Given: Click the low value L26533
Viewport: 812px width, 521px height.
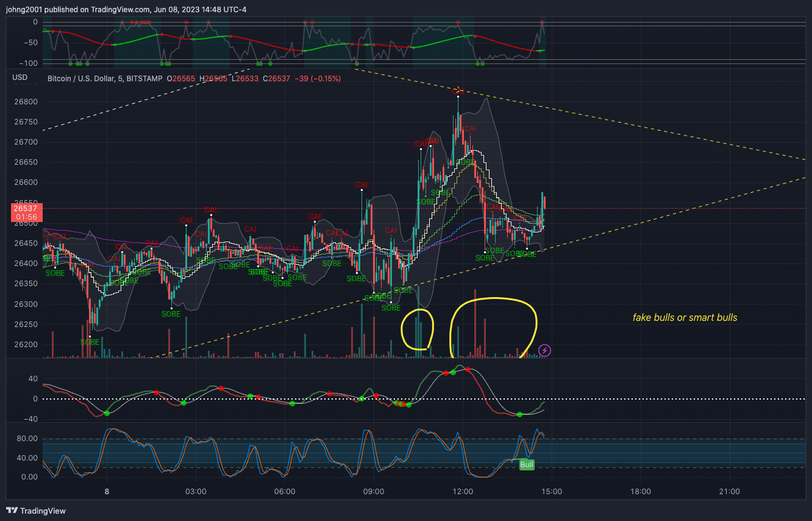Looking at the screenshot, I should click(245, 78).
